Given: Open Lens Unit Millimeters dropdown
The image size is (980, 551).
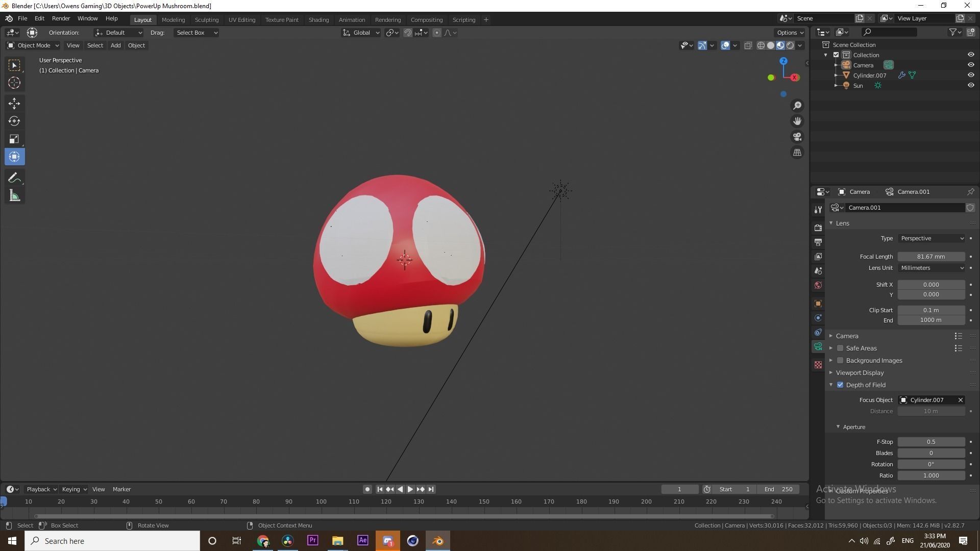Looking at the screenshot, I should (x=932, y=268).
